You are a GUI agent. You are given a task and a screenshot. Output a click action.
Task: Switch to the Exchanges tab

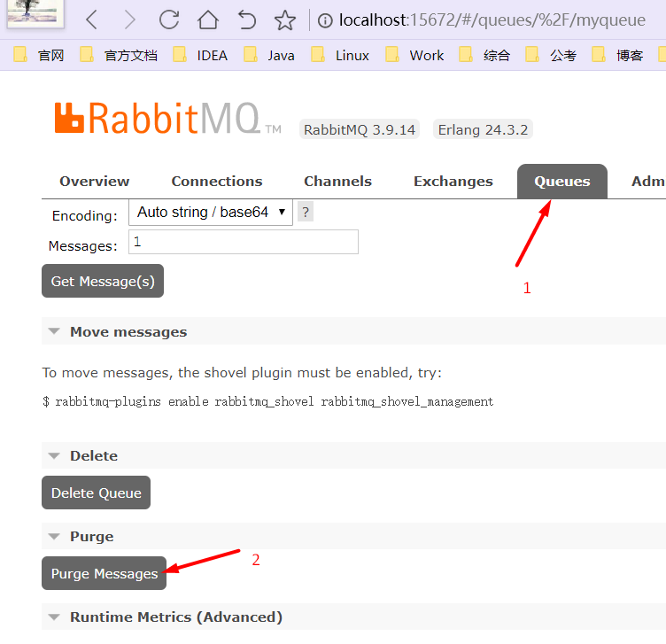click(x=453, y=182)
